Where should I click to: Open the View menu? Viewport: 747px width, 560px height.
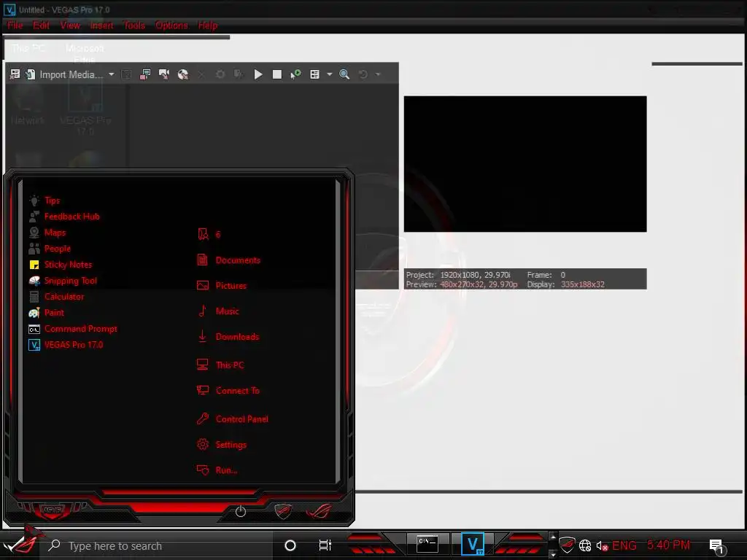pos(70,26)
